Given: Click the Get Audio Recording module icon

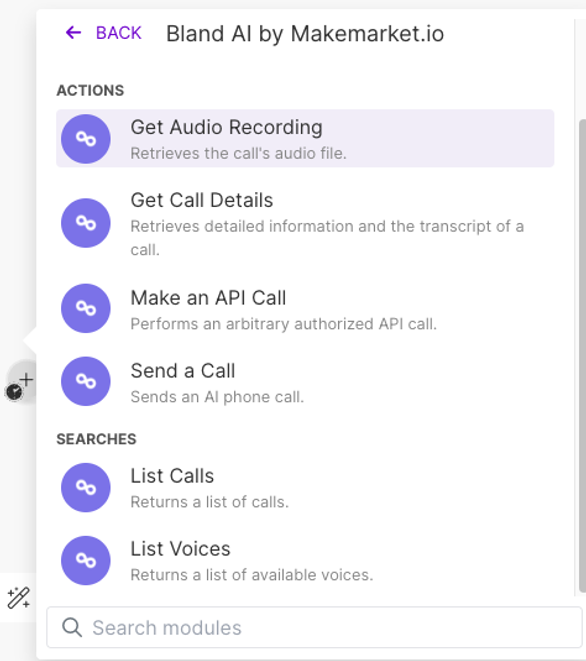Looking at the screenshot, I should (86, 139).
